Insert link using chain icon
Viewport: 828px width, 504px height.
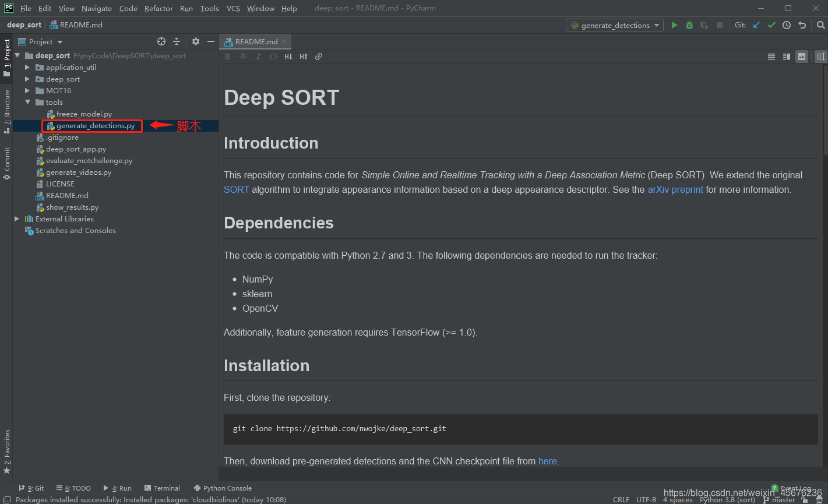319,57
